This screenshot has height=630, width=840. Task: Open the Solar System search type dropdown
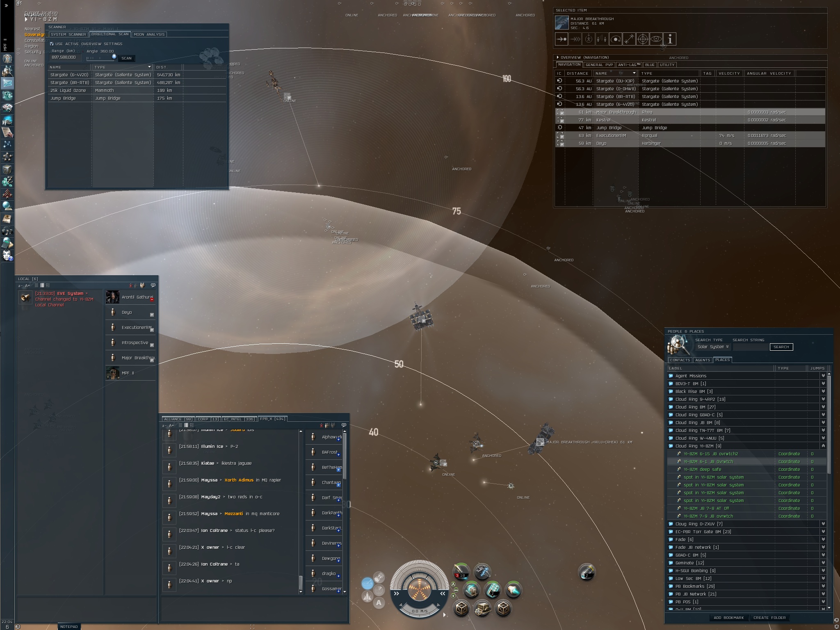pyautogui.click(x=713, y=347)
